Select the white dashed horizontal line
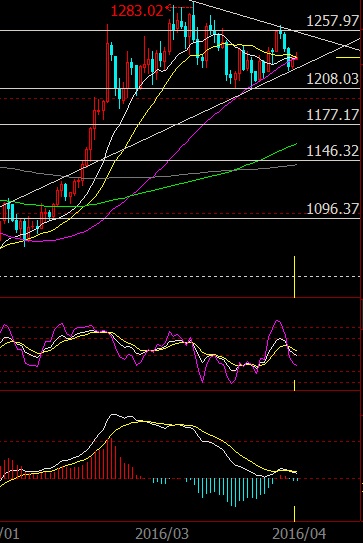The width and height of the screenshot is (363, 543). coord(180,277)
